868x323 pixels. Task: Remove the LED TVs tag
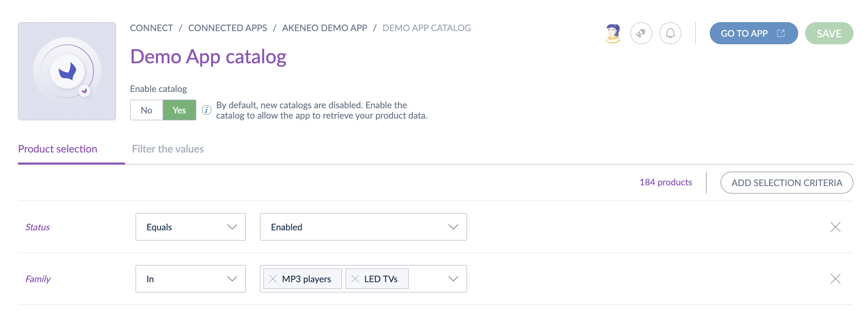[355, 279]
